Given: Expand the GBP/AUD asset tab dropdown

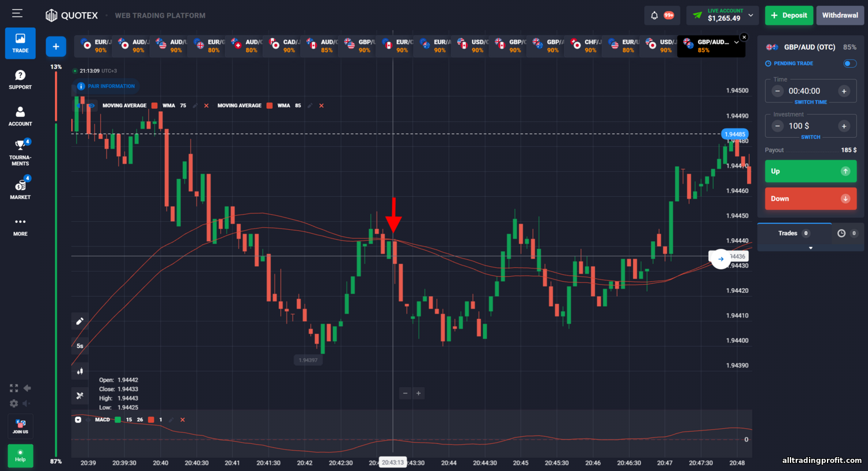Looking at the screenshot, I should coord(736,42).
